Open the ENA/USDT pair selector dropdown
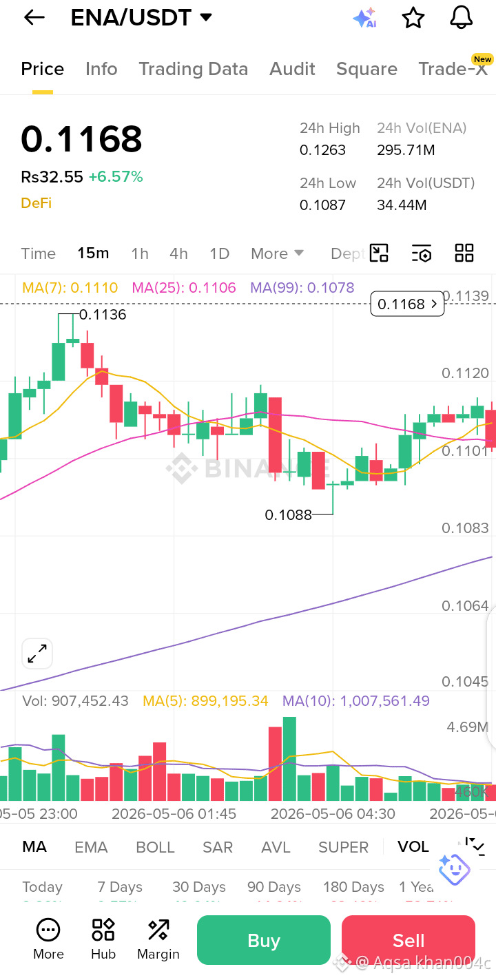The height and width of the screenshot is (980, 496). (x=142, y=18)
